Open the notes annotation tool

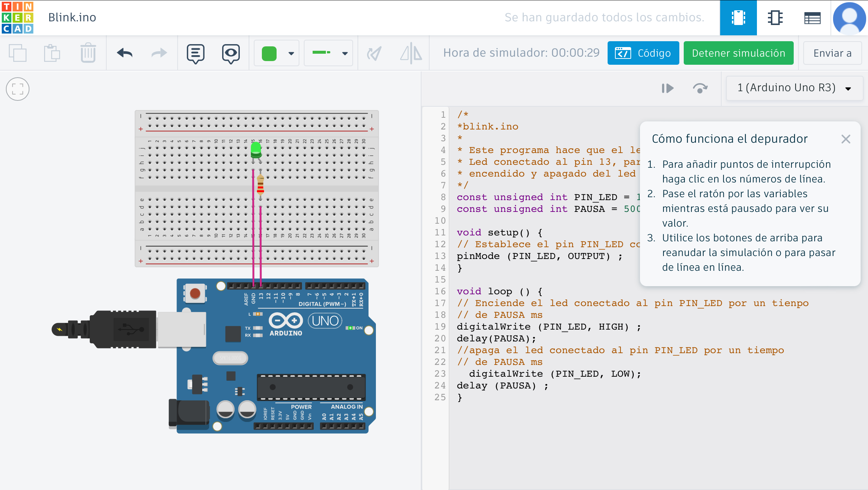[x=195, y=54]
